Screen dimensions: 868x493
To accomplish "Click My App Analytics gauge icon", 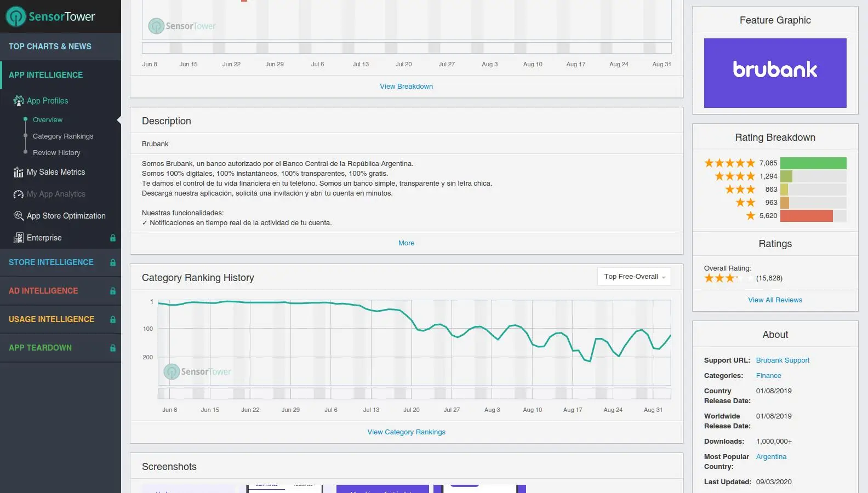I will coord(19,194).
